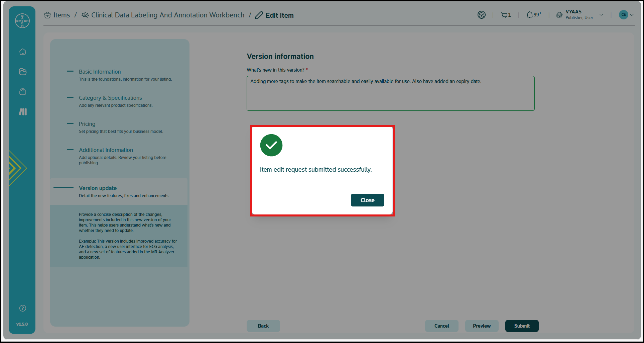Click the Items breadcrumb link
Screen dimensions: 644x343
pos(61,15)
